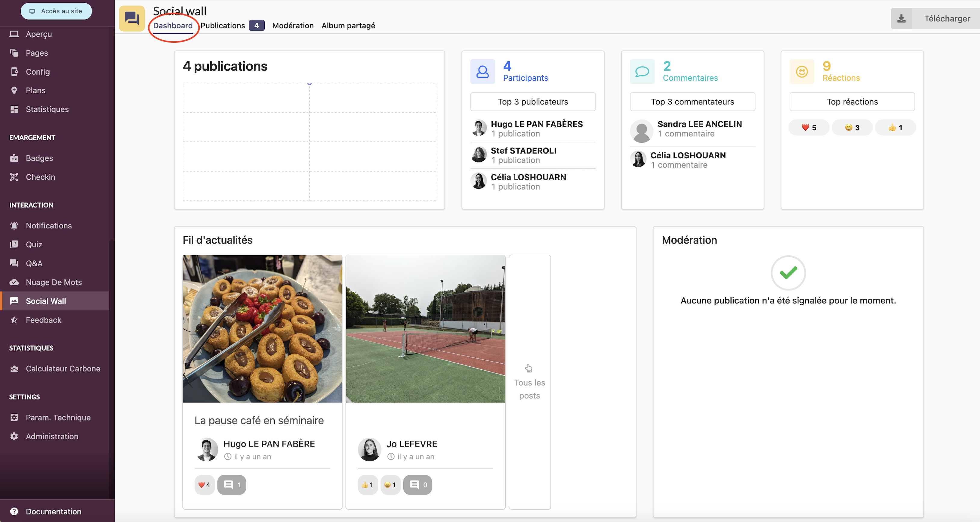Toggle thumbs-up reaction on Jo LEFEVRE post
Viewport: 980px width, 522px height.
click(x=368, y=485)
